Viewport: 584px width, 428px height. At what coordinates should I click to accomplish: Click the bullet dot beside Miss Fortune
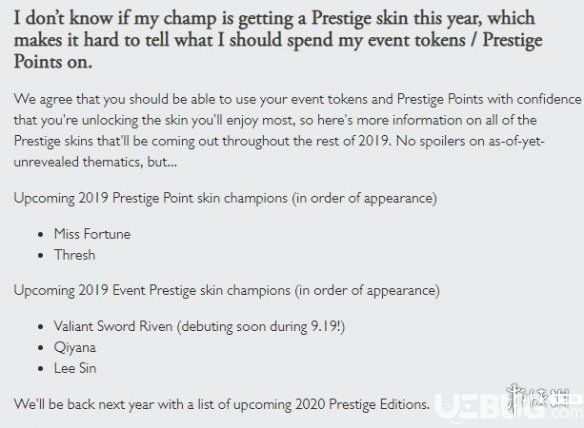point(41,235)
